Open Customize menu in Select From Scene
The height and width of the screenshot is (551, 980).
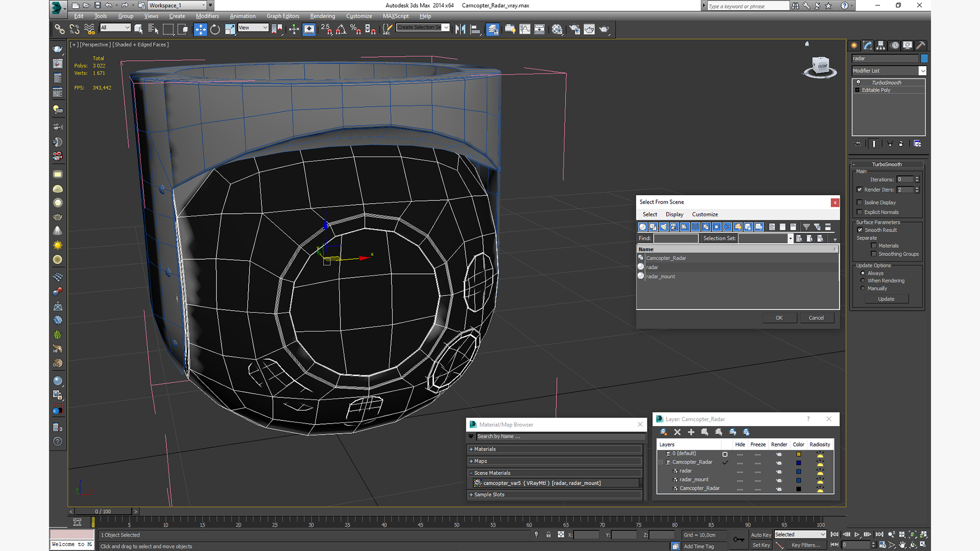pyautogui.click(x=705, y=214)
